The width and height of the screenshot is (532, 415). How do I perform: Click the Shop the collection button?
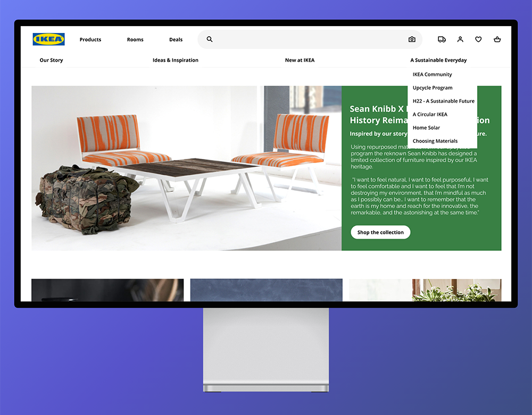point(380,232)
